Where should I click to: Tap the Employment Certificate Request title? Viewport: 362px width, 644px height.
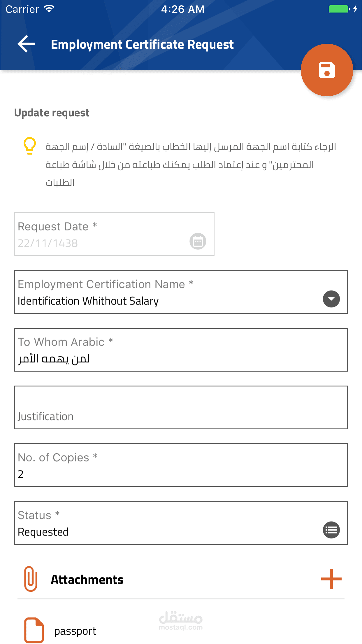(142, 44)
